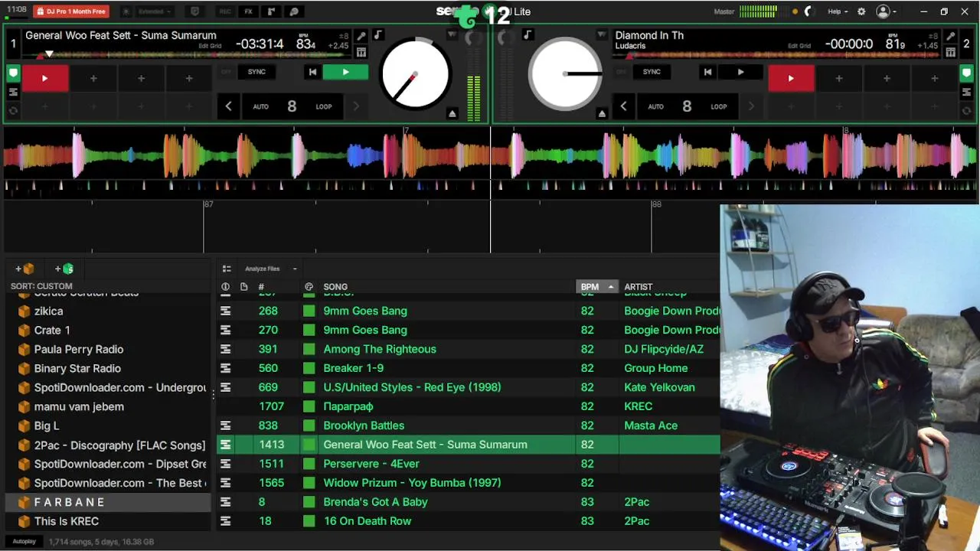This screenshot has height=551, width=980.
Task: Enable SYNC on deck 2
Action: 652,72
